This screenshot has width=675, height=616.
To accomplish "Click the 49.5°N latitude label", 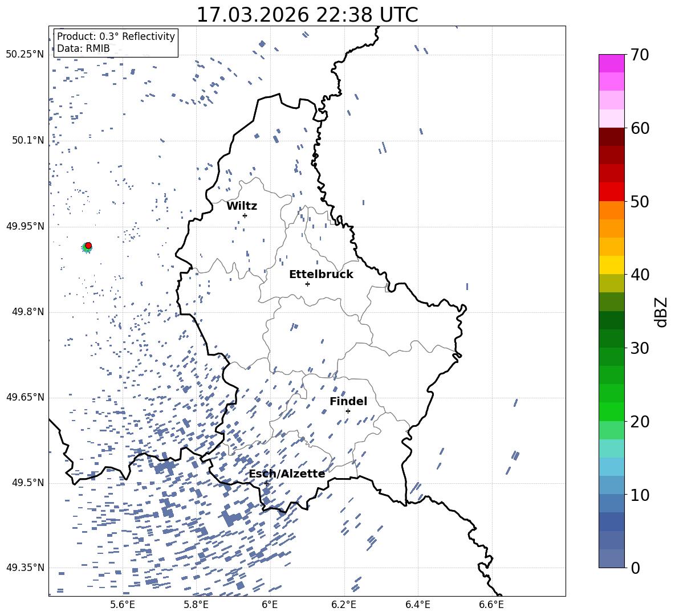I will 28,483.
